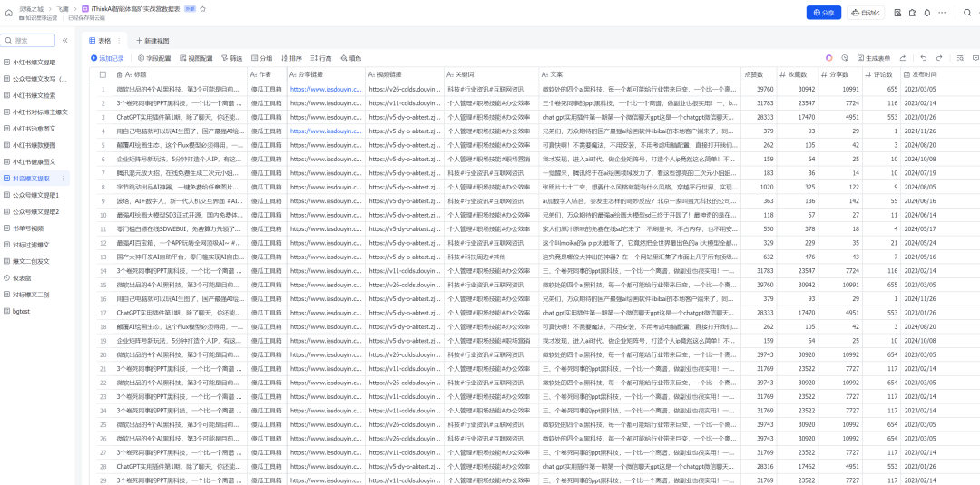Click the 自动化 automation button

[865, 13]
